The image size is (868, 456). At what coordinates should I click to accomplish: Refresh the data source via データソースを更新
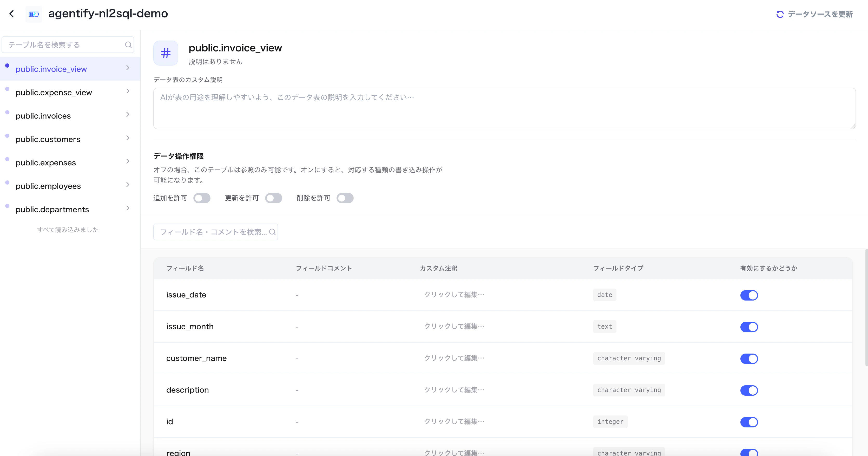815,14
